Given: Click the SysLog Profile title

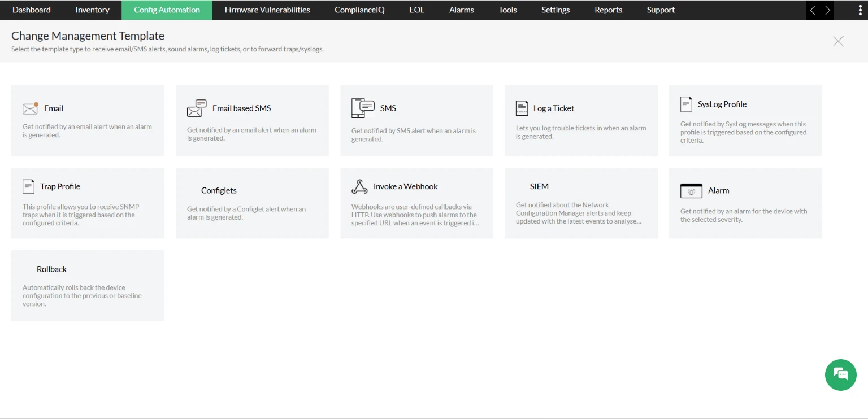Looking at the screenshot, I should click(x=722, y=104).
